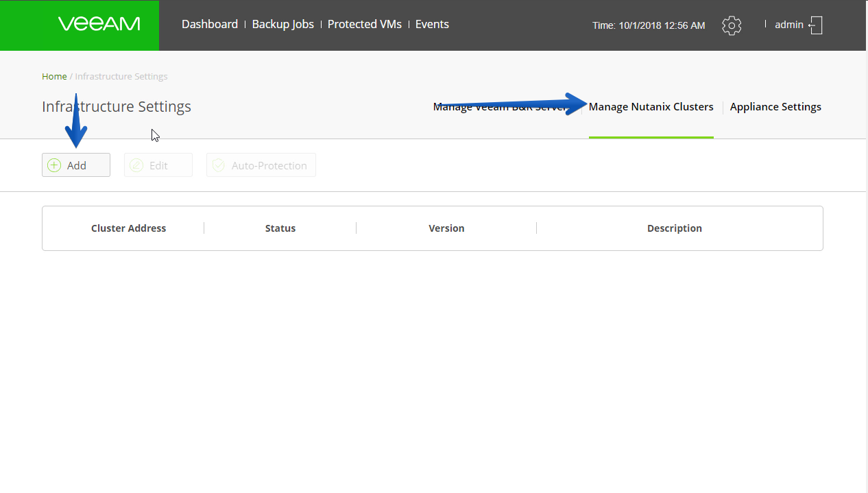Select the Manage Nutanix Clusters tab
This screenshot has height=493, width=868.
(x=651, y=107)
